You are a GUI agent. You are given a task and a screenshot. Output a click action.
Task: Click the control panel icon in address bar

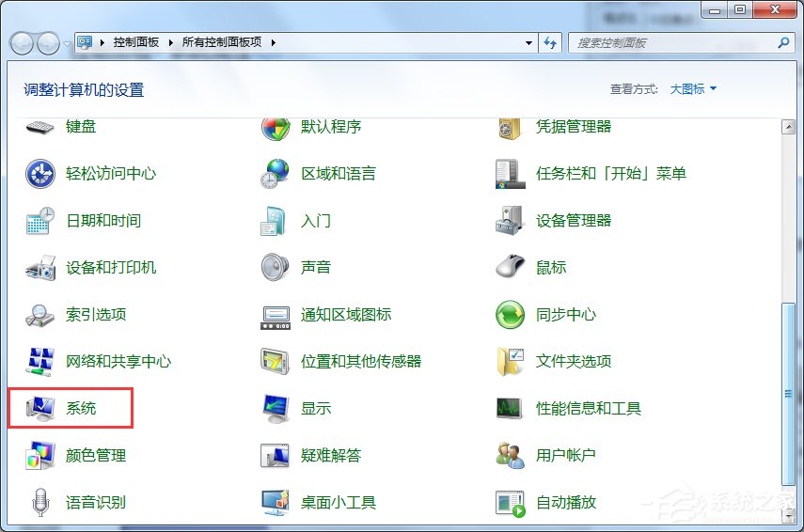85,42
